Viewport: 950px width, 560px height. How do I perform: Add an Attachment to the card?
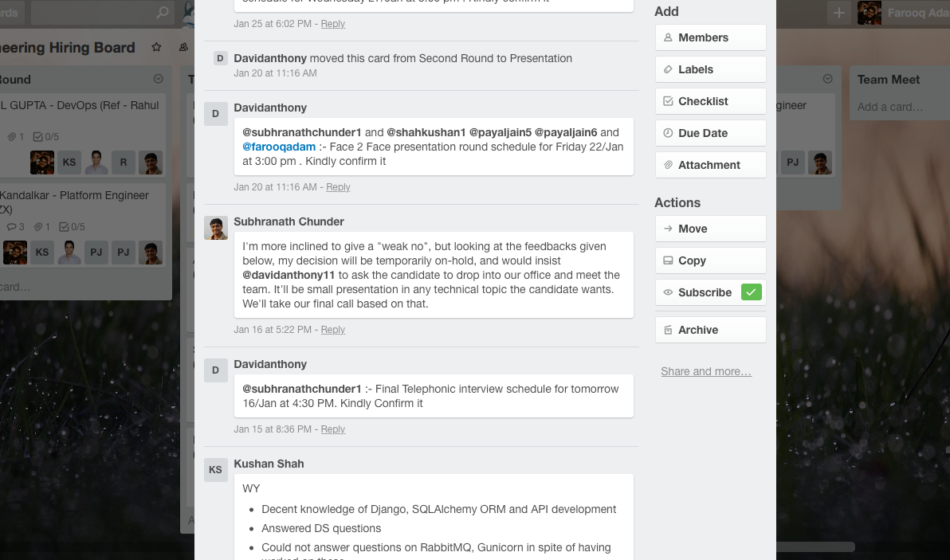click(x=710, y=165)
